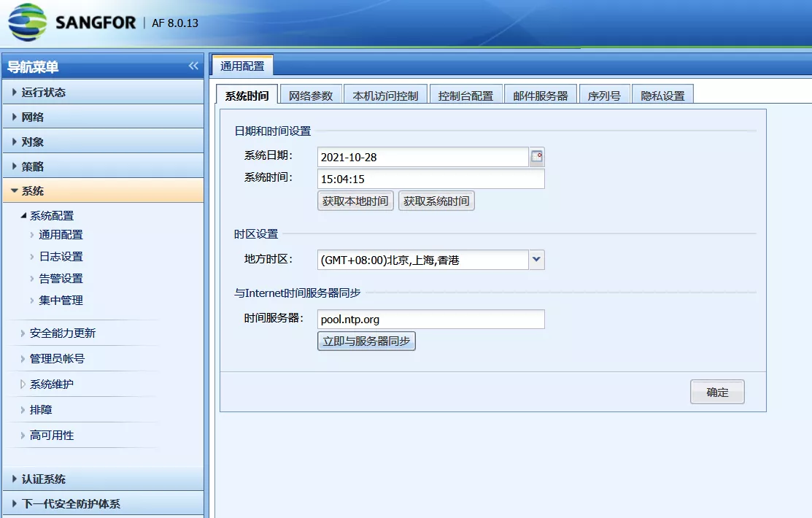Viewport: 812px width, 518px height.
Task: Expand the 运行状态 menu section
Action: (x=44, y=93)
